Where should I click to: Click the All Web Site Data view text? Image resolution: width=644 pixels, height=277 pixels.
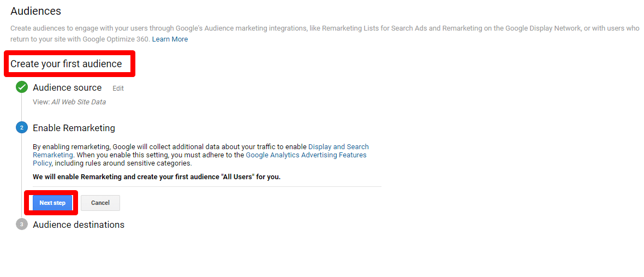79,102
